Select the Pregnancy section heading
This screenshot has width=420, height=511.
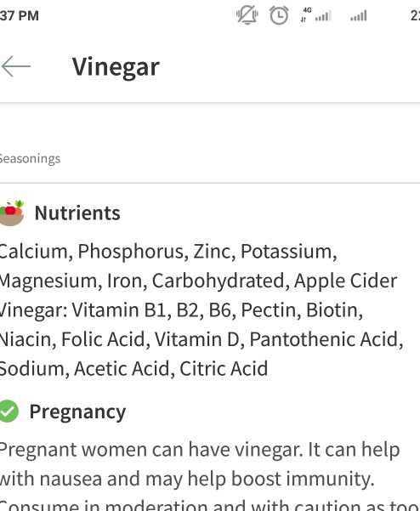pyautogui.click(x=77, y=412)
